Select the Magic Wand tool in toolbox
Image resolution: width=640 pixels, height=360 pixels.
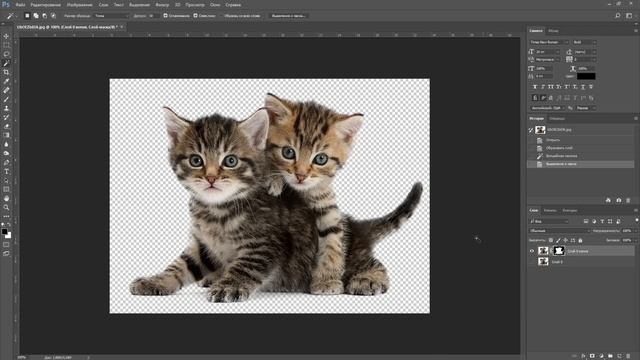(x=6, y=63)
